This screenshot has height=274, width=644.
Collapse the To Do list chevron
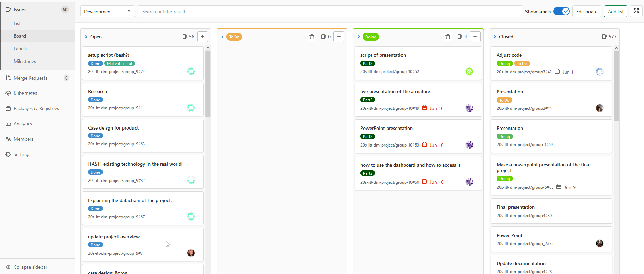222,37
